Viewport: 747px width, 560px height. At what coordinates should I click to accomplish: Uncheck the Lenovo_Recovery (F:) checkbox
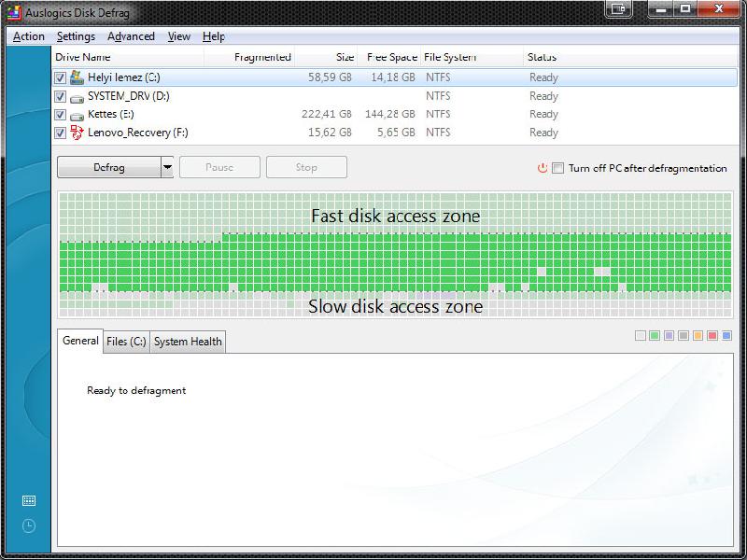60,133
